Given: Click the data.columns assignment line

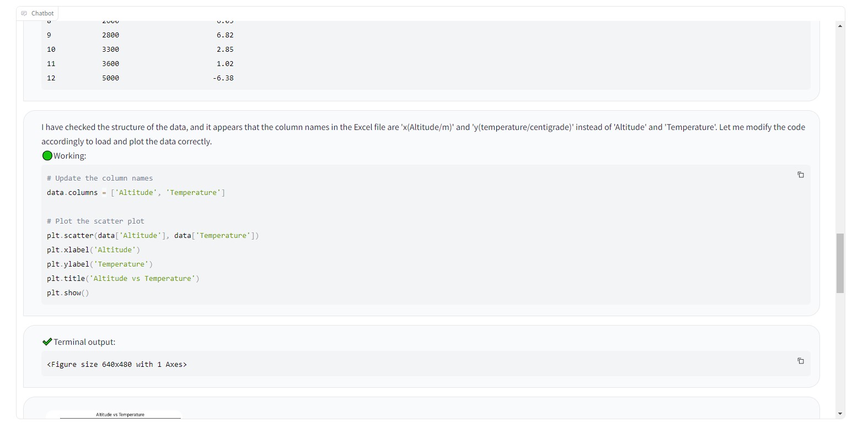Looking at the screenshot, I should [136, 193].
